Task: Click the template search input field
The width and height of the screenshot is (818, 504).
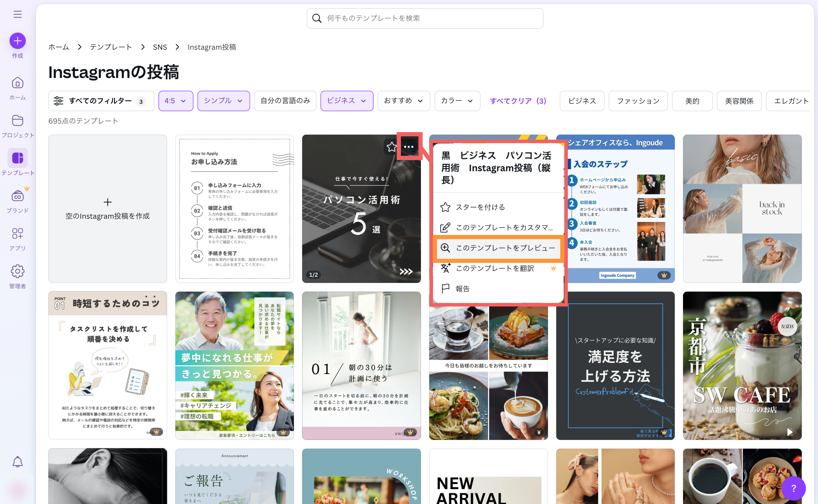Action: (x=425, y=18)
